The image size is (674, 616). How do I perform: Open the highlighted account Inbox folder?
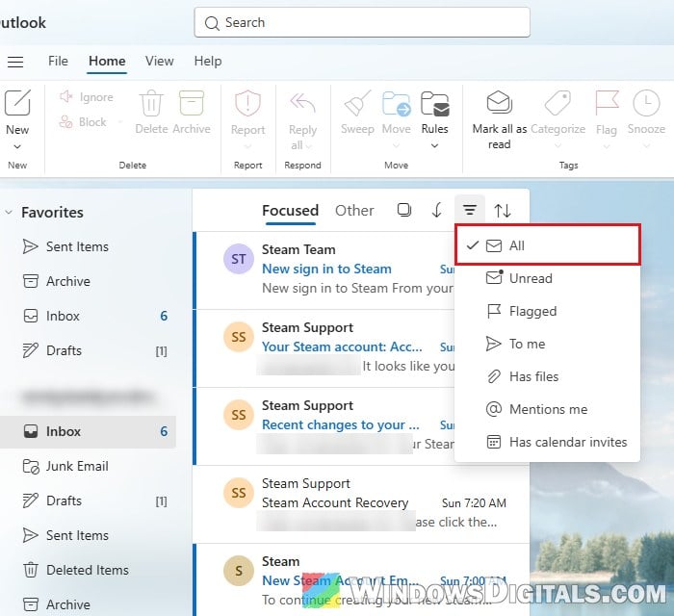pyautogui.click(x=88, y=431)
